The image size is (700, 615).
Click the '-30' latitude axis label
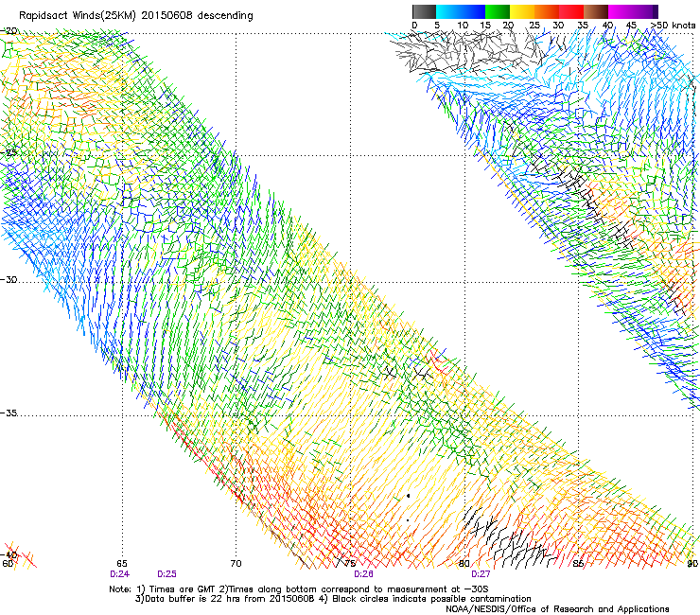tap(9, 279)
